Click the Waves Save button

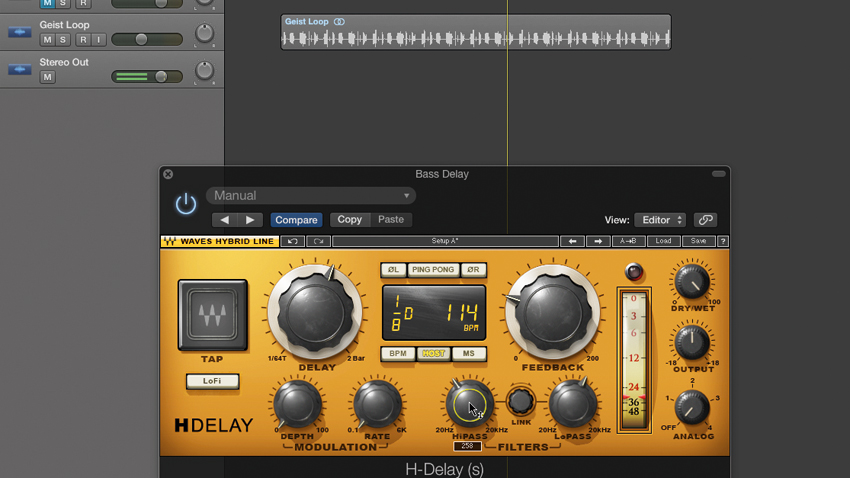click(x=698, y=241)
